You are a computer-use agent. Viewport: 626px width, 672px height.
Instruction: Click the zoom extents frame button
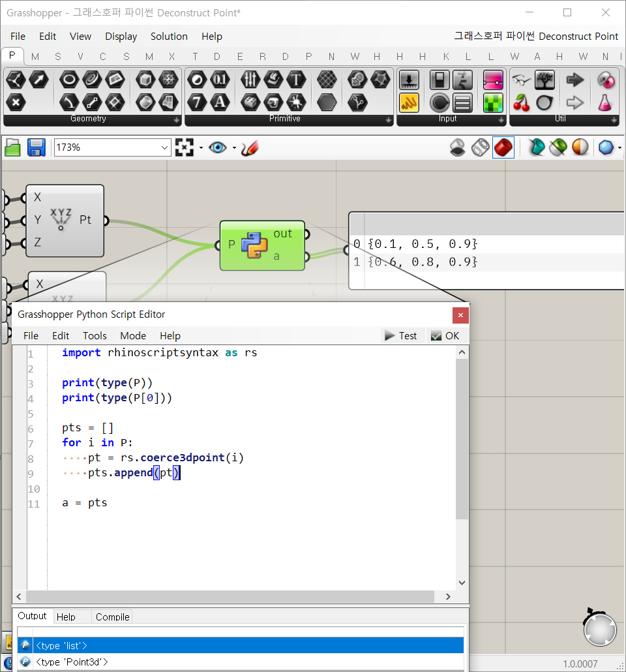click(185, 148)
